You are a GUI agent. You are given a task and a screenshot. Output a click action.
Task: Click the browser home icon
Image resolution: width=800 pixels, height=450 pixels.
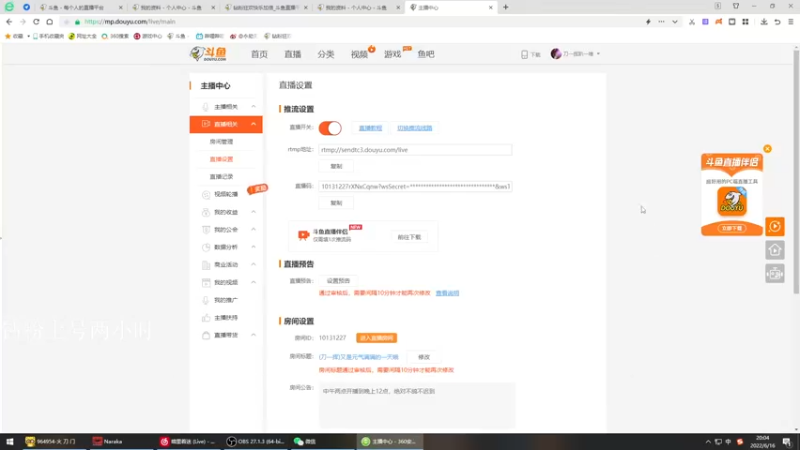49,22
